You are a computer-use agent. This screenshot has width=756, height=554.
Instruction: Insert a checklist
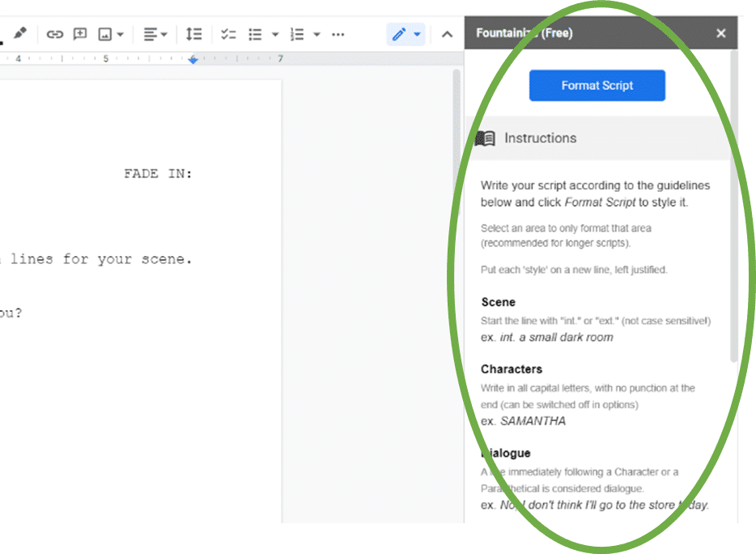(x=228, y=34)
